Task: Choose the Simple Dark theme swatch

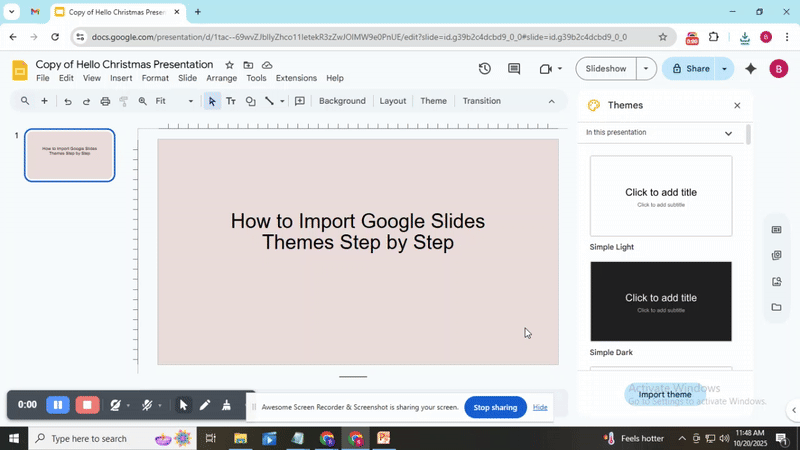Action: [661, 301]
